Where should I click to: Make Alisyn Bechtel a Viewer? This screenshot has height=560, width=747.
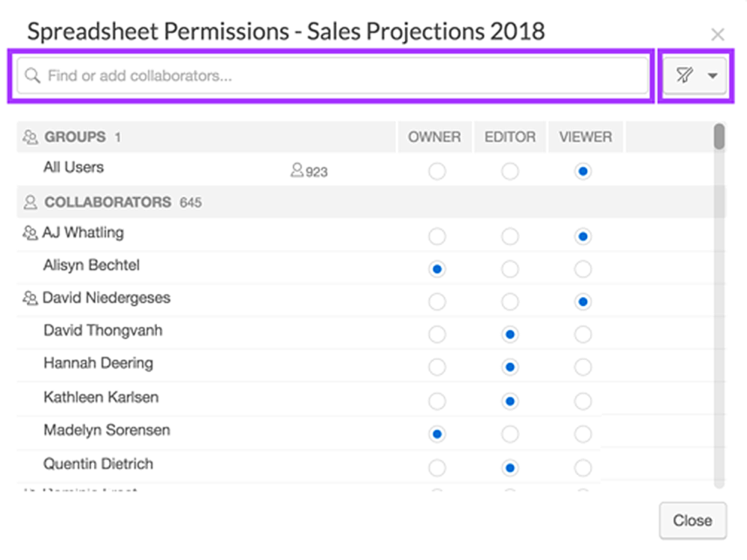point(585,269)
